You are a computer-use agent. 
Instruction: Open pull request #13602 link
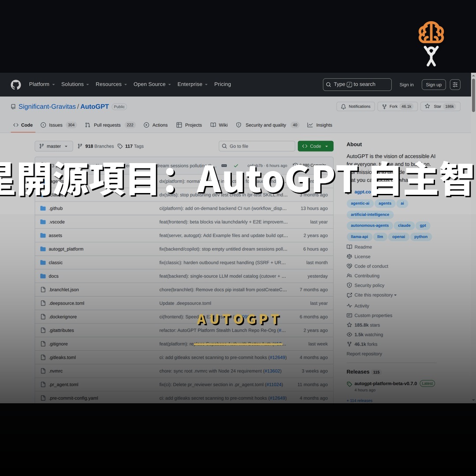272,371
